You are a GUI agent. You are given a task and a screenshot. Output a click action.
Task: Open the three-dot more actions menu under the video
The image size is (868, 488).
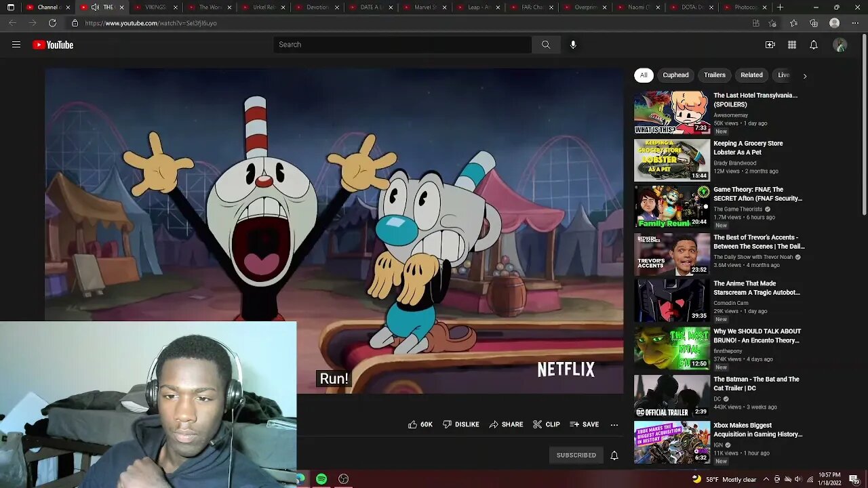(x=614, y=425)
